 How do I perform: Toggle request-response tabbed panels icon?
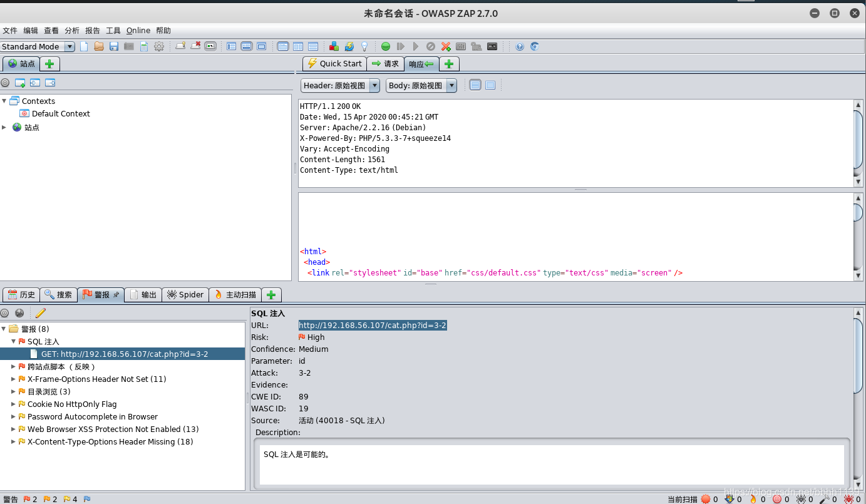283,46
